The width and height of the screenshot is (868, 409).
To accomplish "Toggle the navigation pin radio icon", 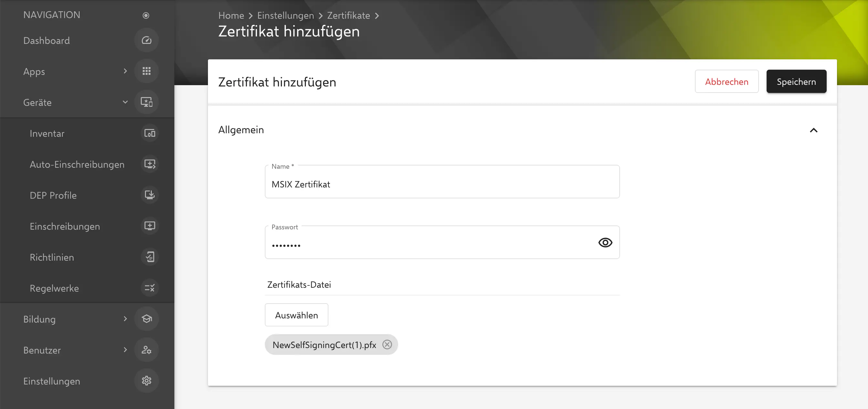I will tap(146, 15).
